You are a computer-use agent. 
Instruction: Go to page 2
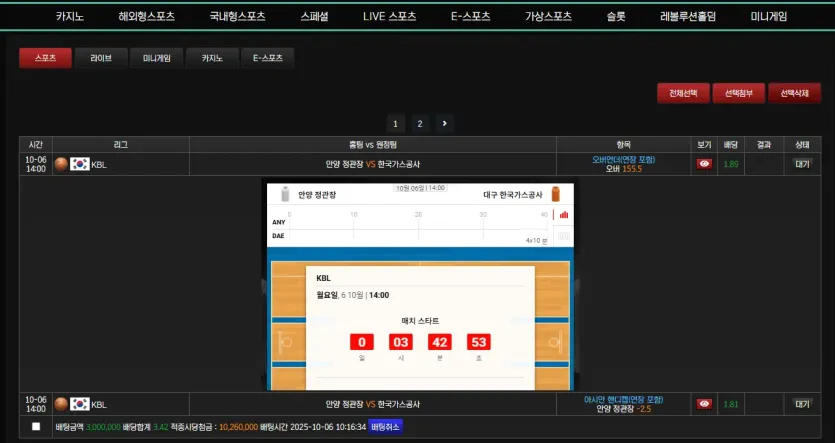(420, 124)
